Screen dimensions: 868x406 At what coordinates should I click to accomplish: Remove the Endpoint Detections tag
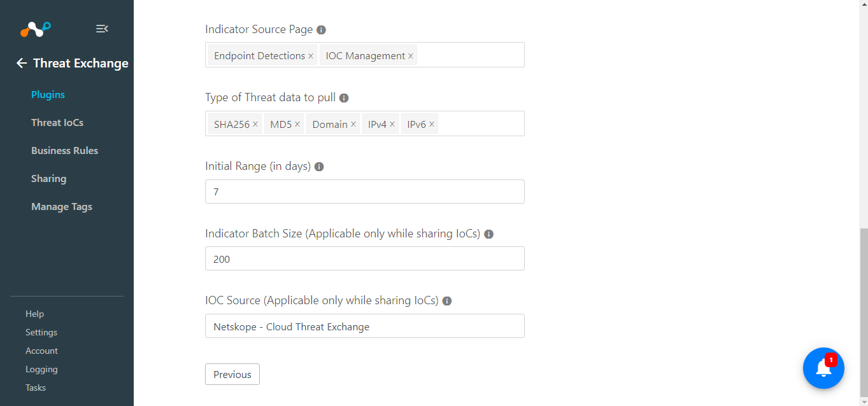coord(311,56)
